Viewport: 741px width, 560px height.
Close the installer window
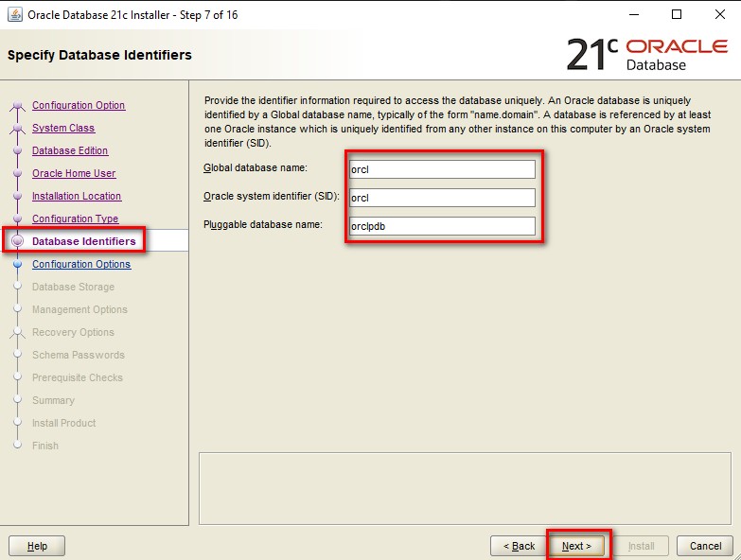tap(720, 14)
